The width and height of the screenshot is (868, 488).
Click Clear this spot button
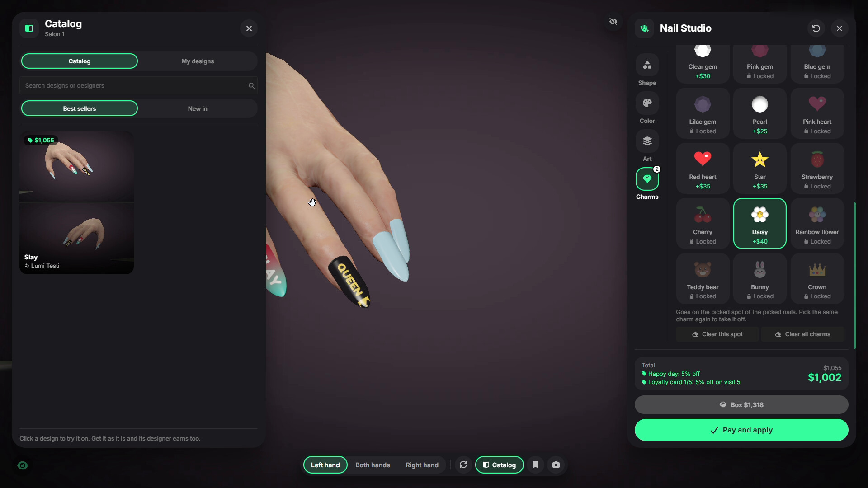point(717,334)
